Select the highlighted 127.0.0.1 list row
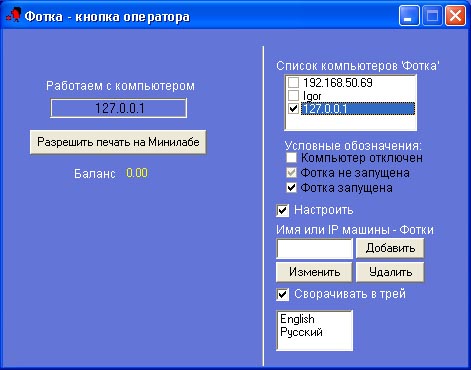This screenshot has height=370, width=471. coord(358,109)
